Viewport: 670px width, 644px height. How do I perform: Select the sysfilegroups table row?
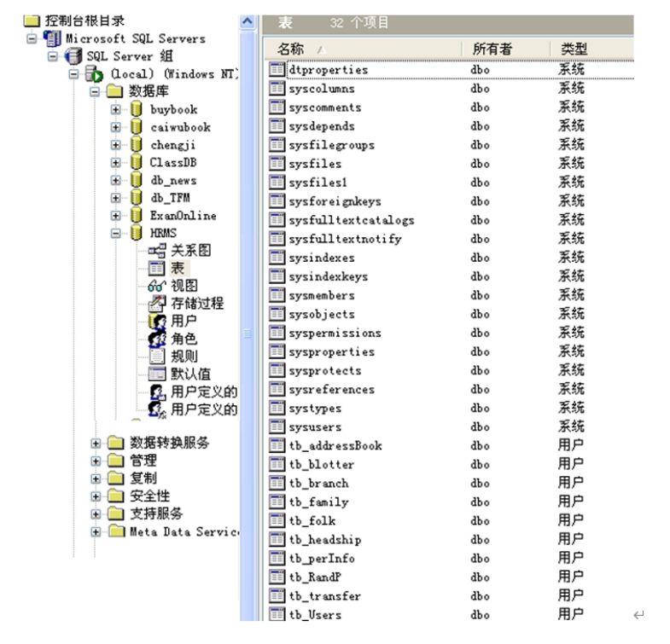click(x=452, y=144)
